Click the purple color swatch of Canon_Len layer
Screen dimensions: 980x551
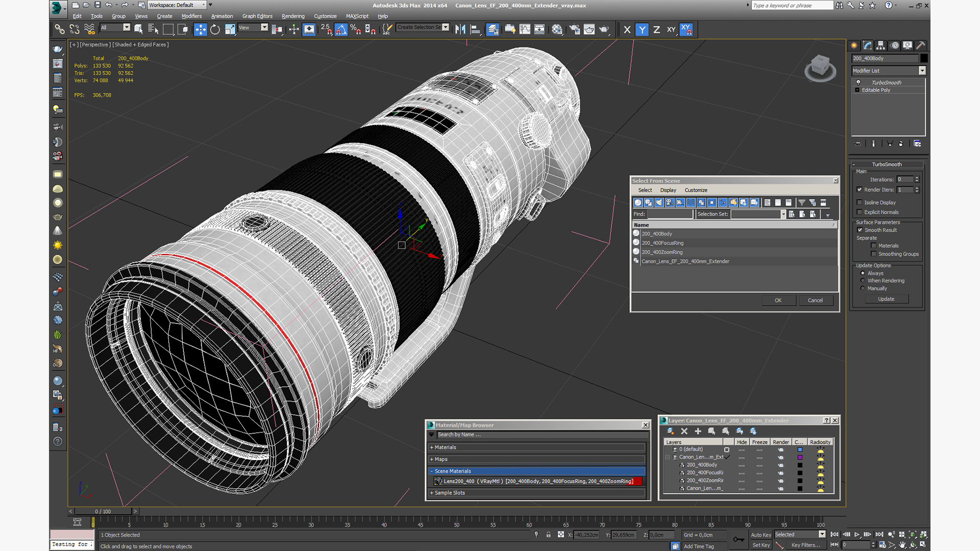point(800,457)
